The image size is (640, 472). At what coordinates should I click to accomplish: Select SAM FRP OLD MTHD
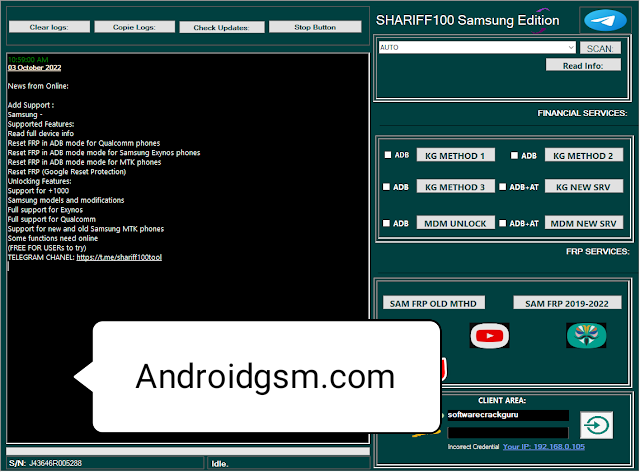[x=433, y=303]
